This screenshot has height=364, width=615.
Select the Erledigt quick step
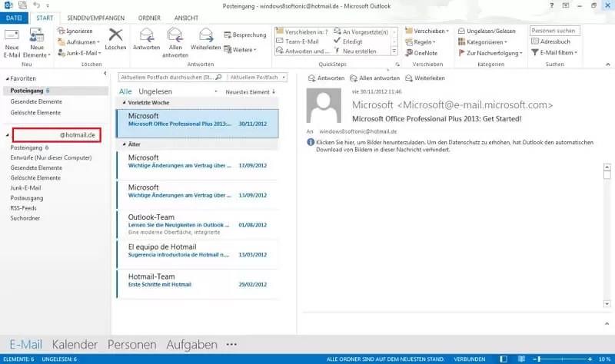pos(348,41)
